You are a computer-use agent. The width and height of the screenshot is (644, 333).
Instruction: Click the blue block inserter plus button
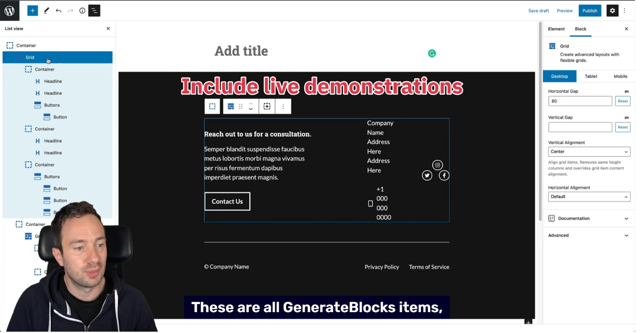(32, 11)
